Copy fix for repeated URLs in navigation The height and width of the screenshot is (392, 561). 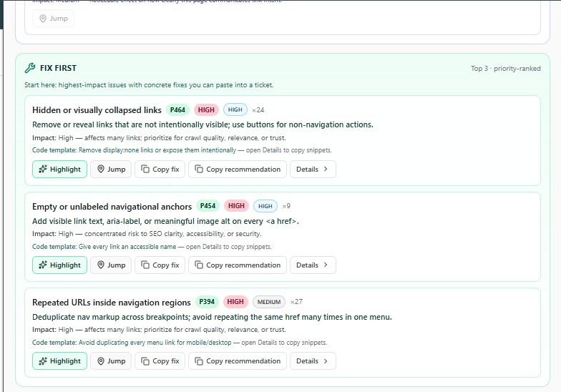click(x=160, y=361)
